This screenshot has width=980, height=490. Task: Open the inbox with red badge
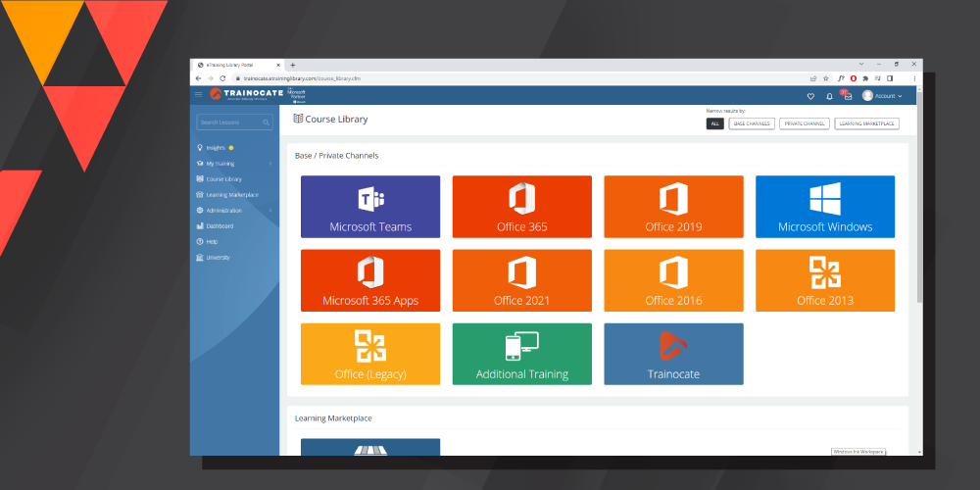(x=847, y=96)
